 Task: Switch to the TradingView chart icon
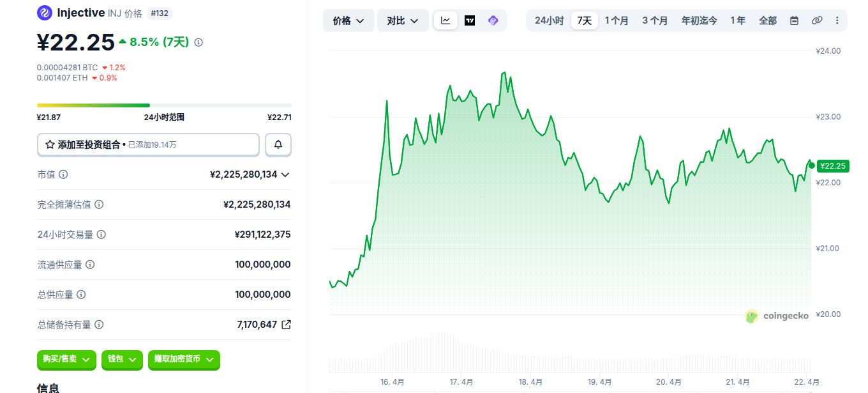click(470, 20)
